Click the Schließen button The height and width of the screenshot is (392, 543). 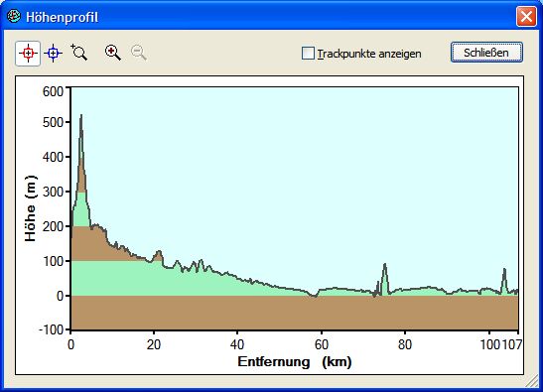click(486, 53)
